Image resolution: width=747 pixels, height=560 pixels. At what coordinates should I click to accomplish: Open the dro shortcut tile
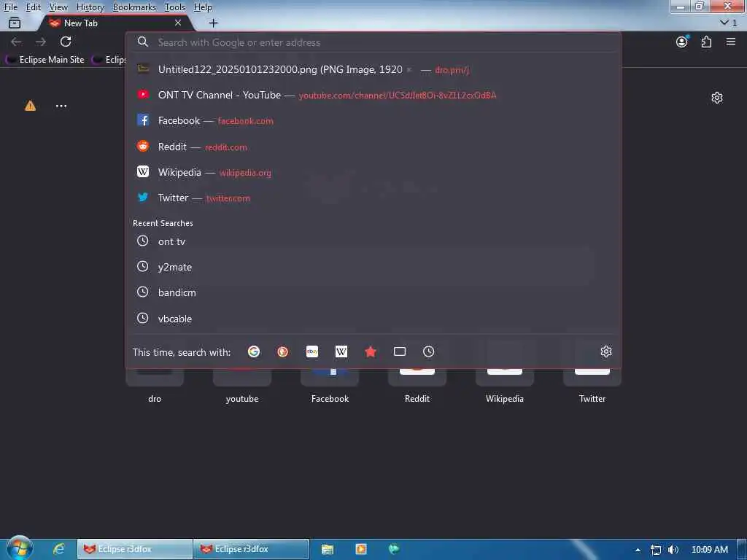click(155, 386)
